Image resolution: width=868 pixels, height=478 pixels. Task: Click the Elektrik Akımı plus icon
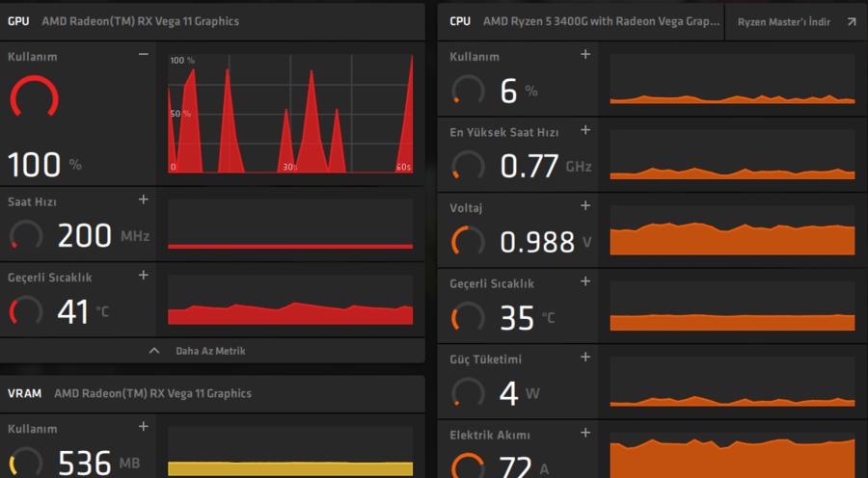(584, 434)
